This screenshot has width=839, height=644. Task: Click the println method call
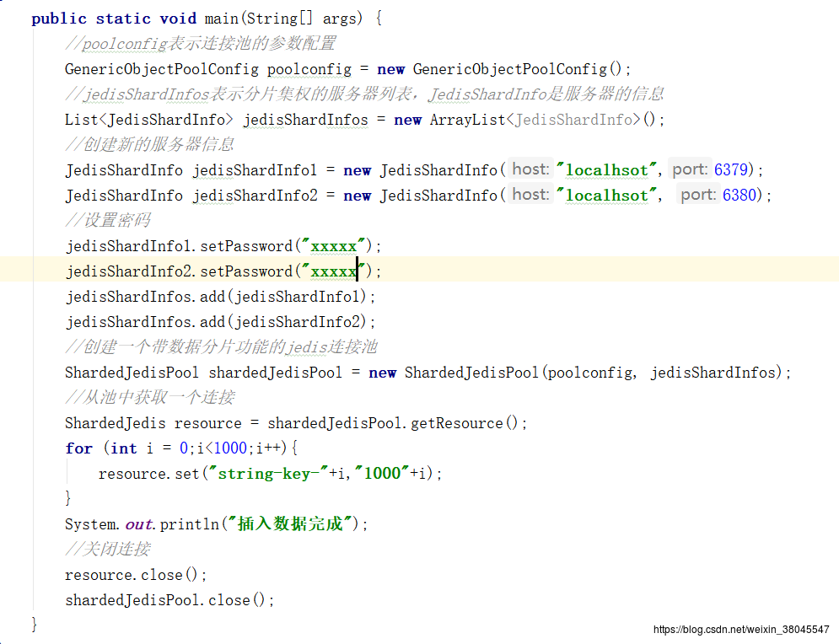pyautogui.click(x=190, y=524)
